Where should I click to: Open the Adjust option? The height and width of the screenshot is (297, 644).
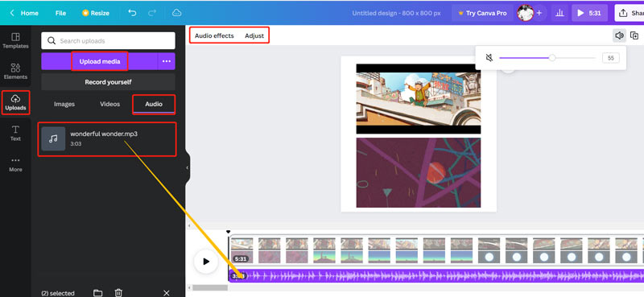tap(254, 35)
